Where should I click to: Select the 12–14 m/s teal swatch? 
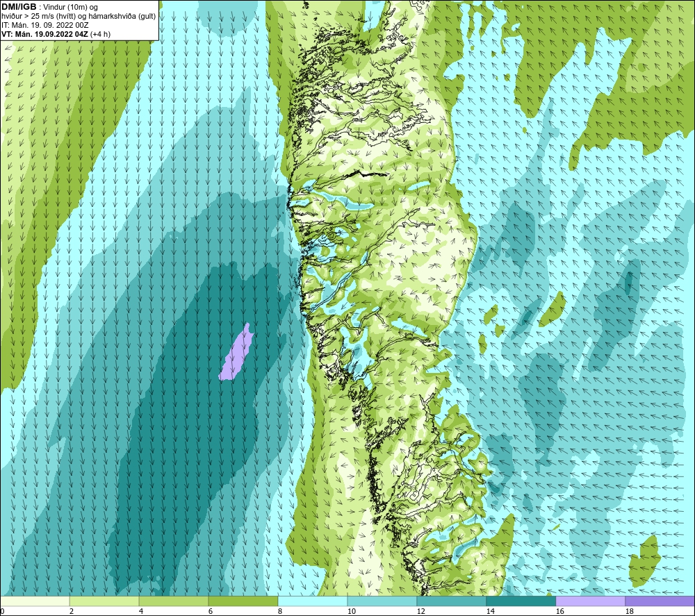click(451, 601)
